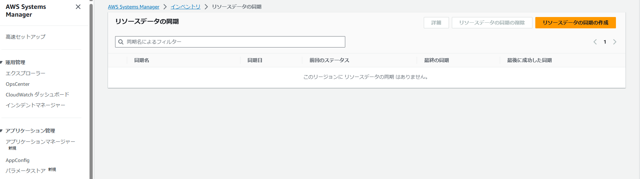Viewport: 644px width, 179px height.
Task: Focus the 同期名によるフィルター search field
Action: tap(230, 42)
